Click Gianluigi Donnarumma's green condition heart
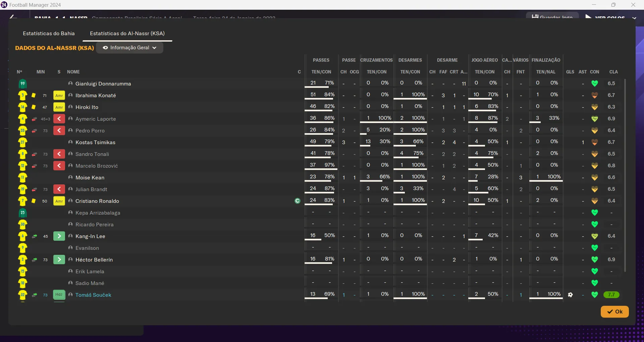 click(x=595, y=83)
